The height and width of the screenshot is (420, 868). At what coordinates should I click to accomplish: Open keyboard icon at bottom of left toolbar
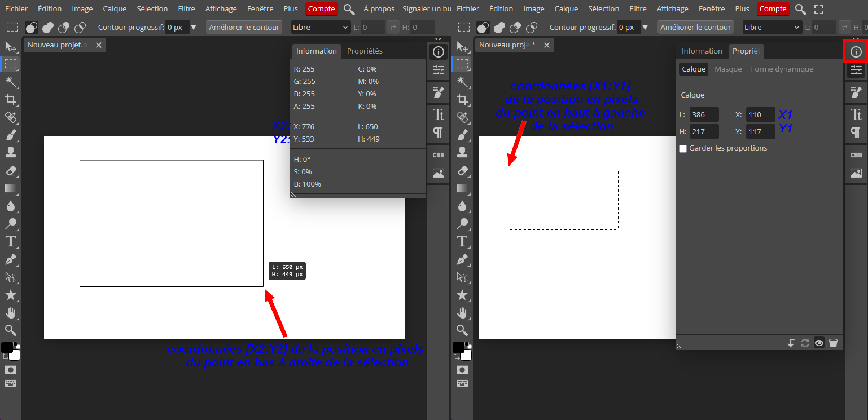(11, 384)
